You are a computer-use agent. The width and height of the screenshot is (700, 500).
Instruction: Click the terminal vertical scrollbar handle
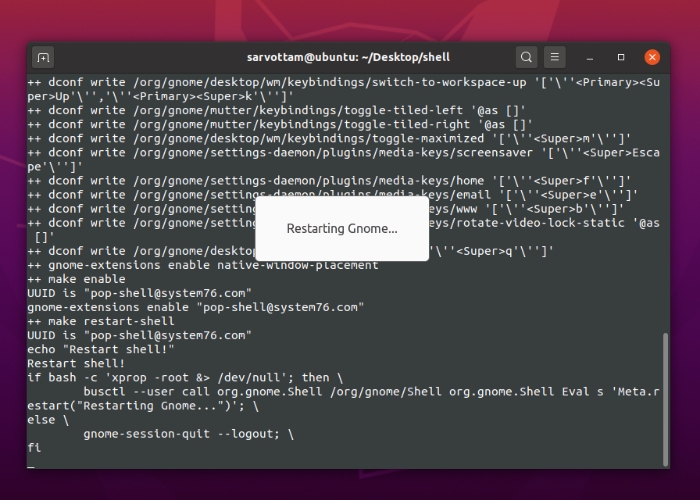pos(665,400)
